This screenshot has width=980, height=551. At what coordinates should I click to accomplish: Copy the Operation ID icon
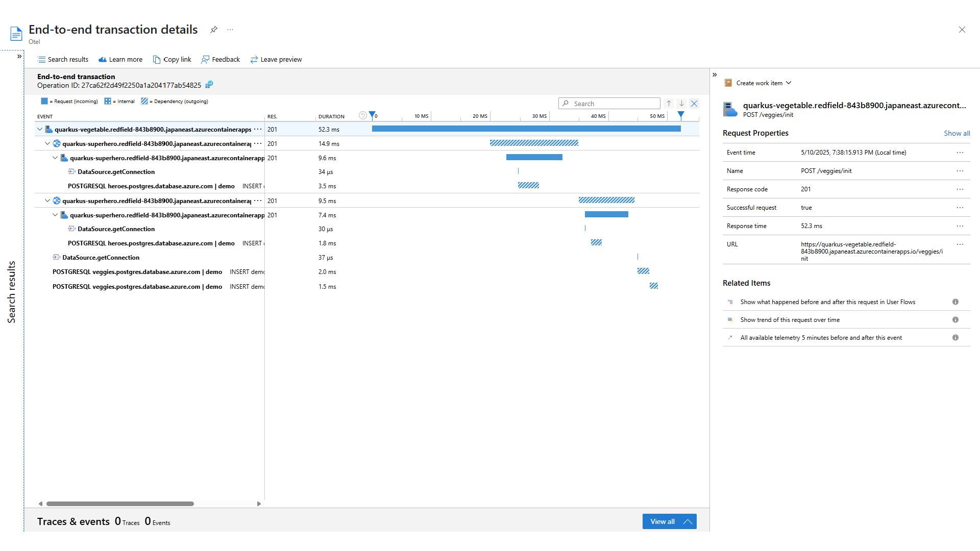pos(209,85)
